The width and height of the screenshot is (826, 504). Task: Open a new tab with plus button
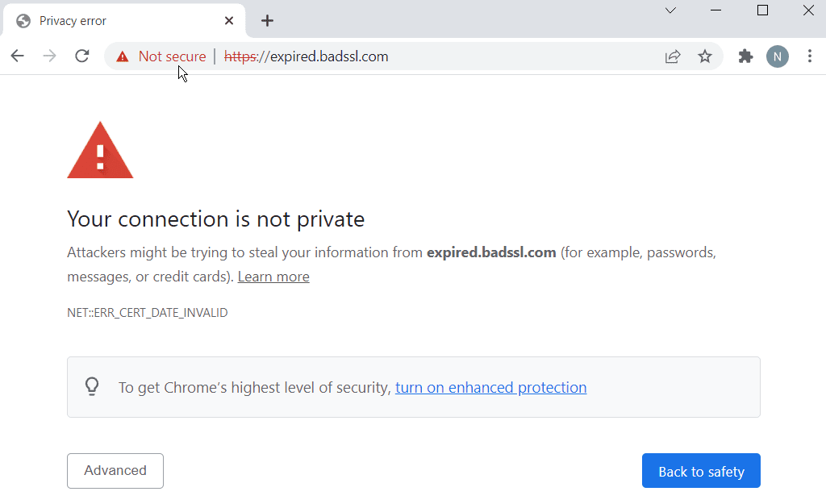click(x=267, y=20)
